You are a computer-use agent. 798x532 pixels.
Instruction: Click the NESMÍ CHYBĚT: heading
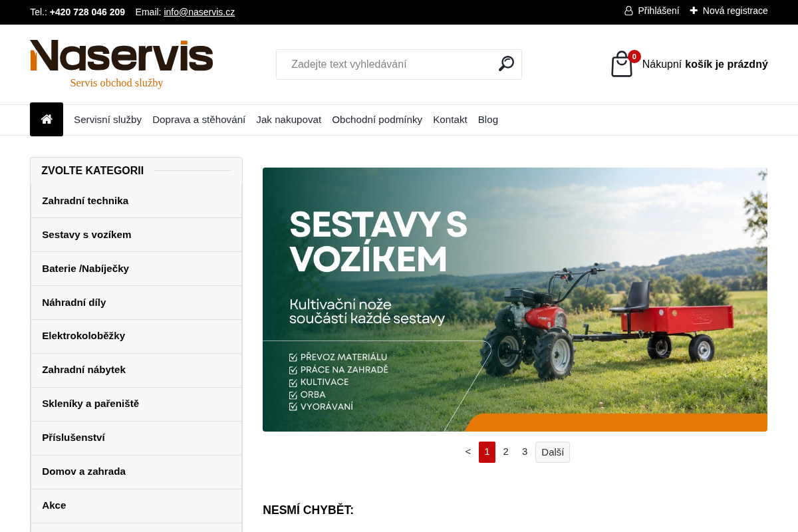pyautogui.click(x=308, y=510)
